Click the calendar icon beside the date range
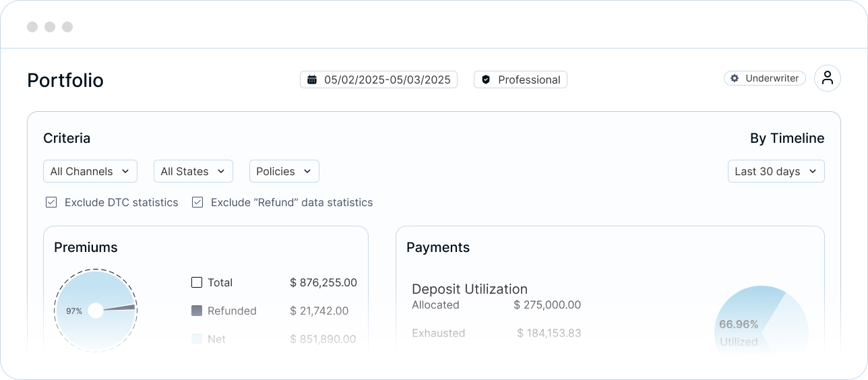Viewport: 868px width, 380px height. pos(312,80)
